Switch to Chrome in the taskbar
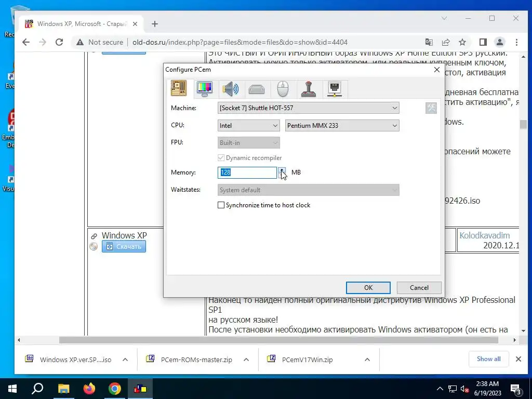532x399 pixels. pos(114,389)
